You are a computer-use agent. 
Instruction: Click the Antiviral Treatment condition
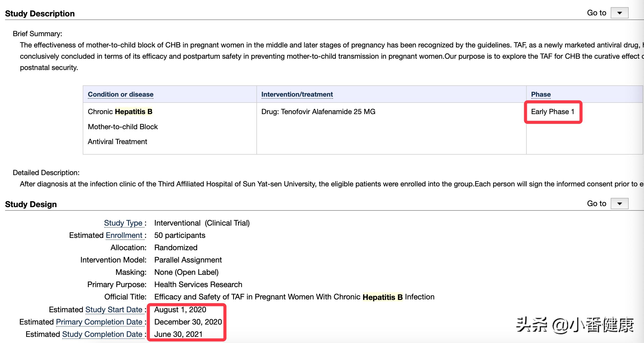point(117,142)
